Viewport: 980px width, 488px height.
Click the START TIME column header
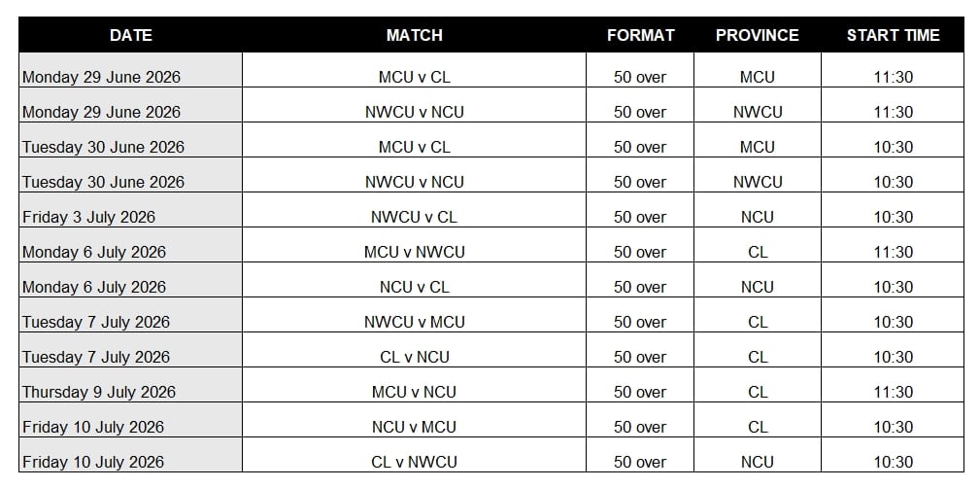tap(893, 35)
